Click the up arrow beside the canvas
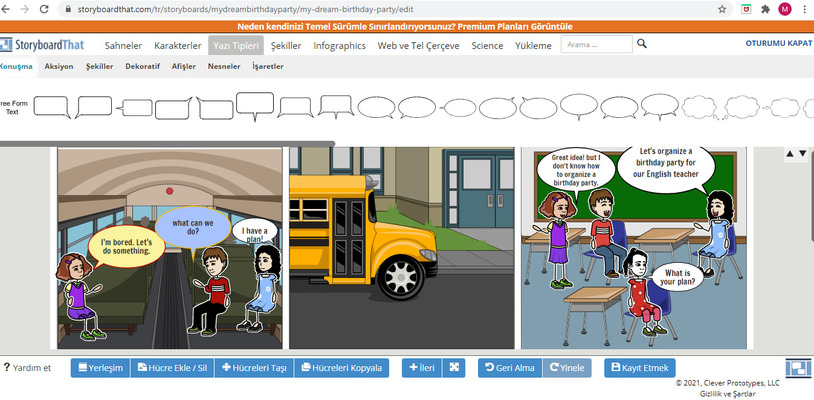This screenshot has height=400, width=814. [790, 154]
